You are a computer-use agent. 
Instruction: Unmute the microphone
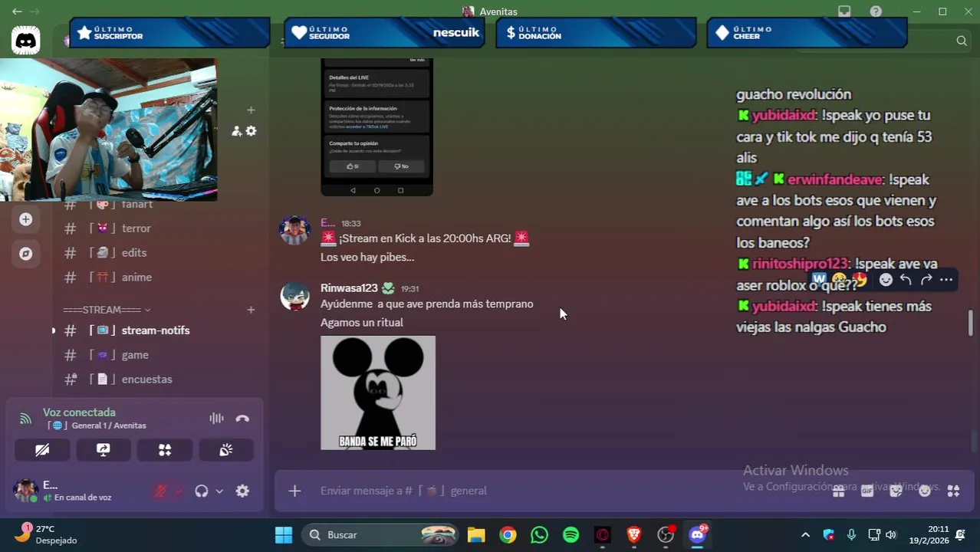point(160,491)
